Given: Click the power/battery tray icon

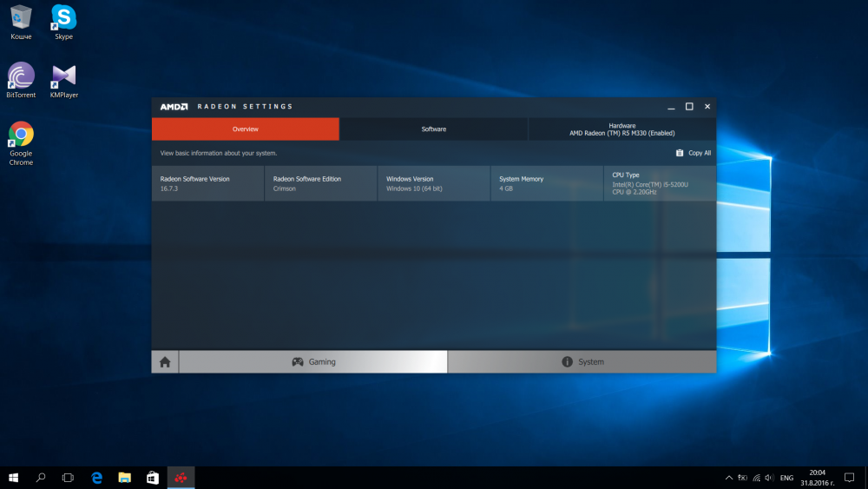Looking at the screenshot, I should pyautogui.click(x=742, y=478).
